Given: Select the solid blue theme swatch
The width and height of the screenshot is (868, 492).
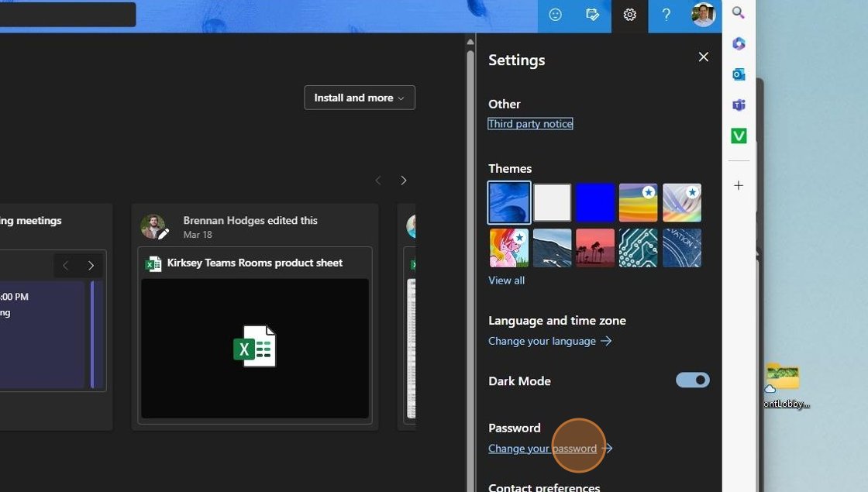Looking at the screenshot, I should pos(595,203).
